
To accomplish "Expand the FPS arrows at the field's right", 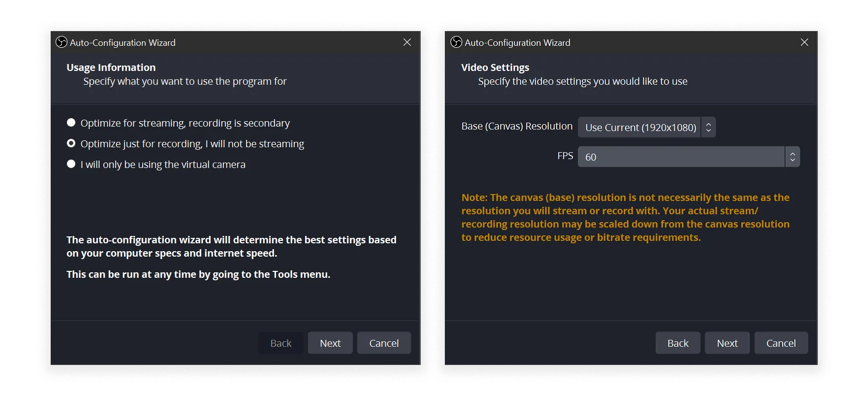I will click(x=792, y=157).
